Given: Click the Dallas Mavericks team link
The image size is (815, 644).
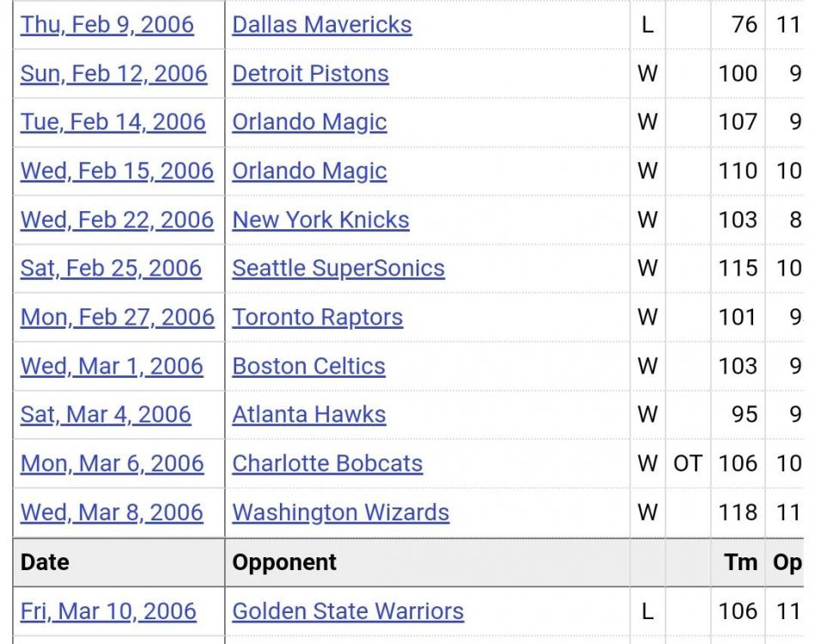Looking at the screenshot, I should pos(322,24).
